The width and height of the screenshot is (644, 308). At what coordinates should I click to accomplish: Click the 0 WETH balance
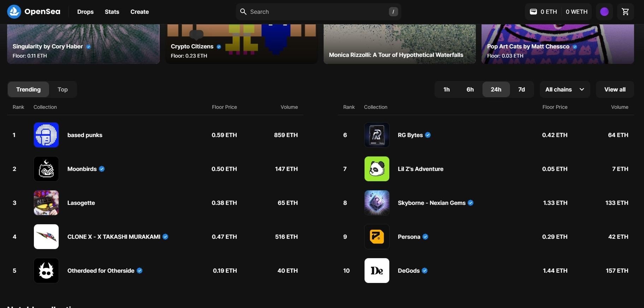[577, 12]
